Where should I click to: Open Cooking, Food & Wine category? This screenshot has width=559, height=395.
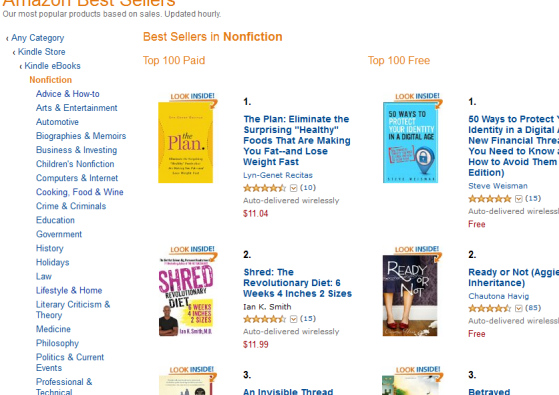pyautogui.click(x=80, y=192)
